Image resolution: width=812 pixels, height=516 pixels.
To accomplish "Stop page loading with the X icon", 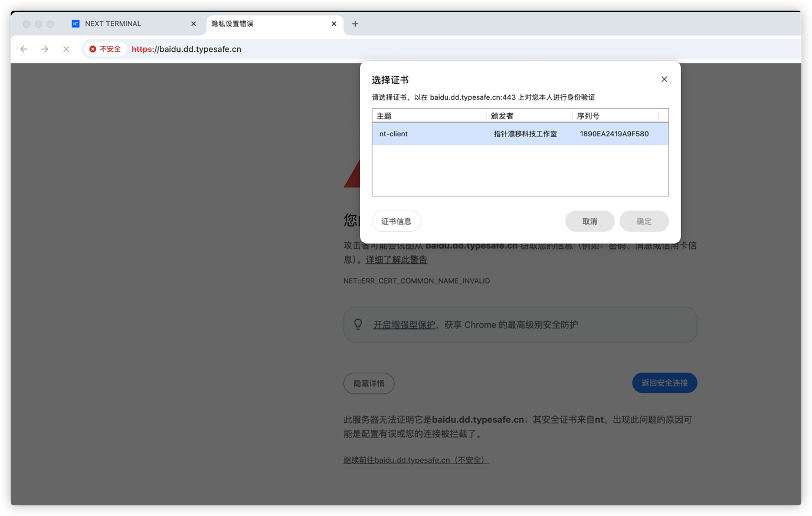I will point(66,49).
